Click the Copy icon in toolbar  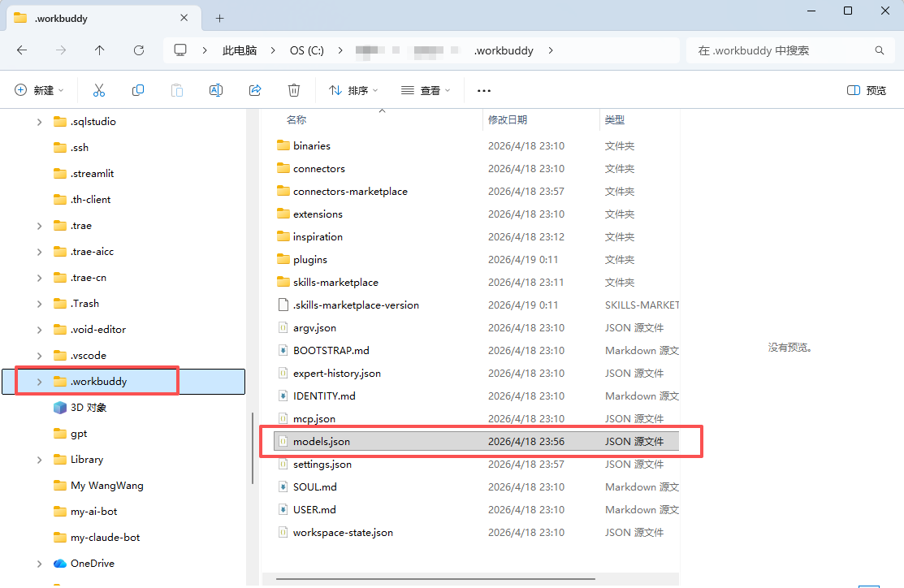pos(138,90)
